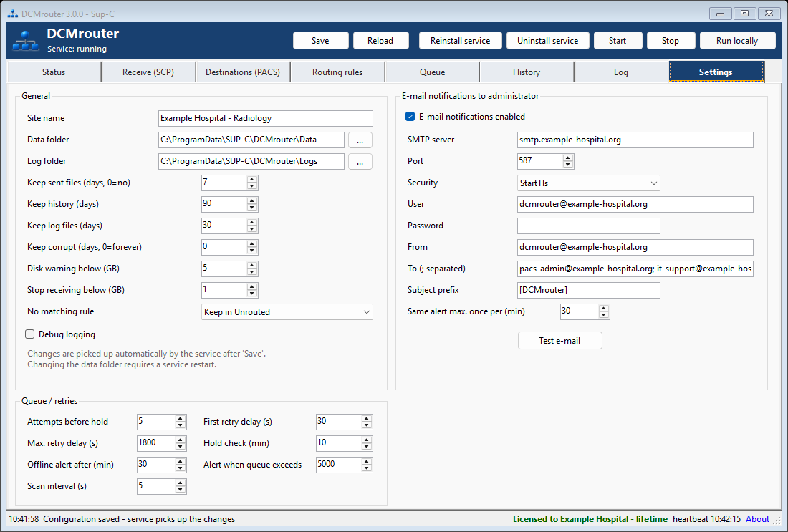This screenshot has height=532, width=788.
Task: Open the History tab
Action: coord(527,72)
